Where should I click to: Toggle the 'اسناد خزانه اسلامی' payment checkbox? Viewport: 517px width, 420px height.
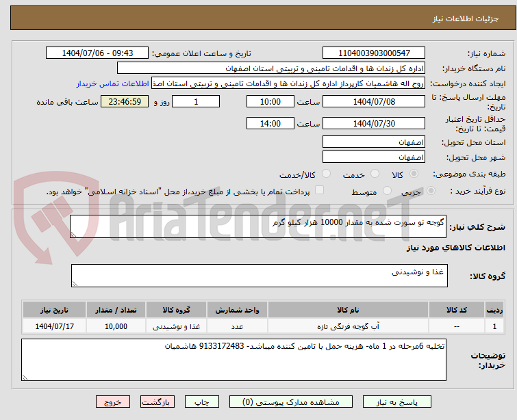coord(319,190)
